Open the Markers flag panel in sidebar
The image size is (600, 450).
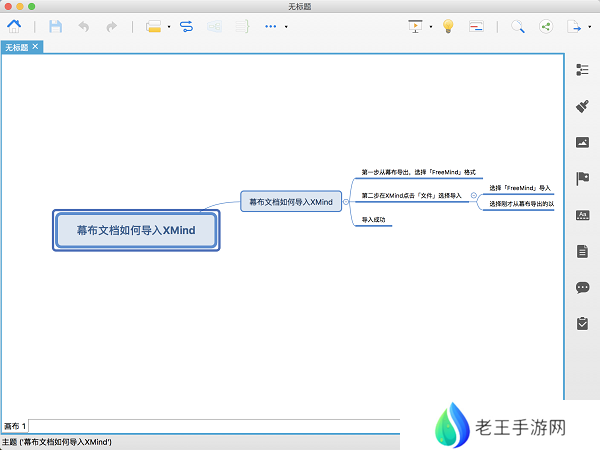[582, 178]
